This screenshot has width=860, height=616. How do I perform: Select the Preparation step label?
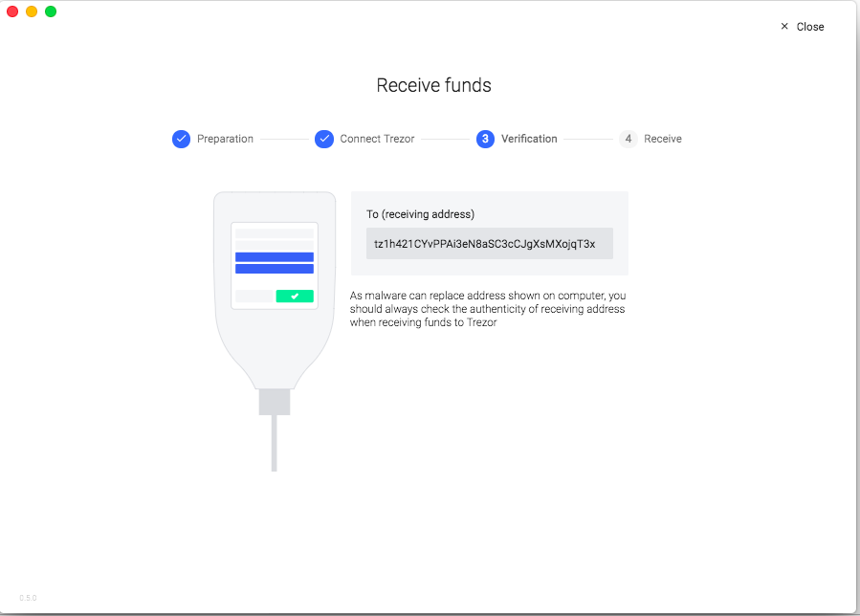pos(225,139)
